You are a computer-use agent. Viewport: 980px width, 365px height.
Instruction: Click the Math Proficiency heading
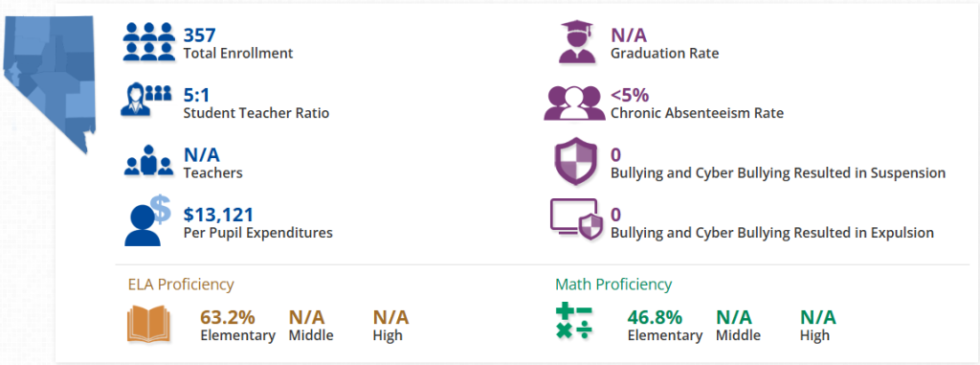click(x=613, y=285)
